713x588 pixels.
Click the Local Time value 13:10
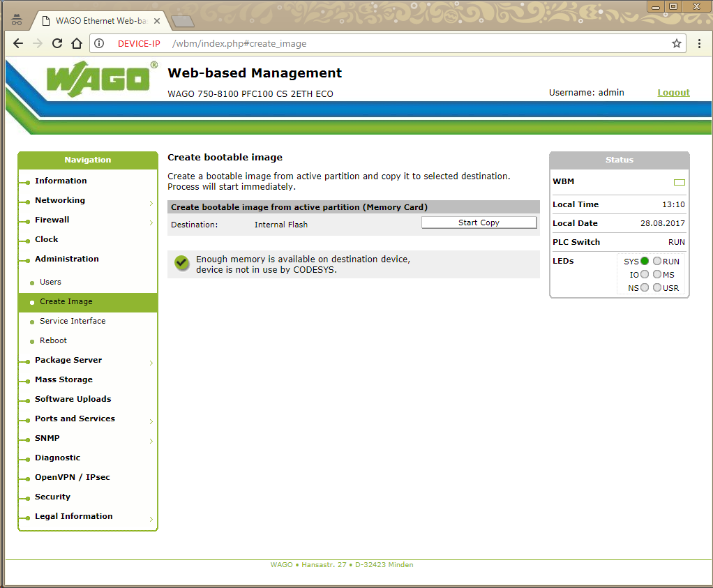(673, 204)
